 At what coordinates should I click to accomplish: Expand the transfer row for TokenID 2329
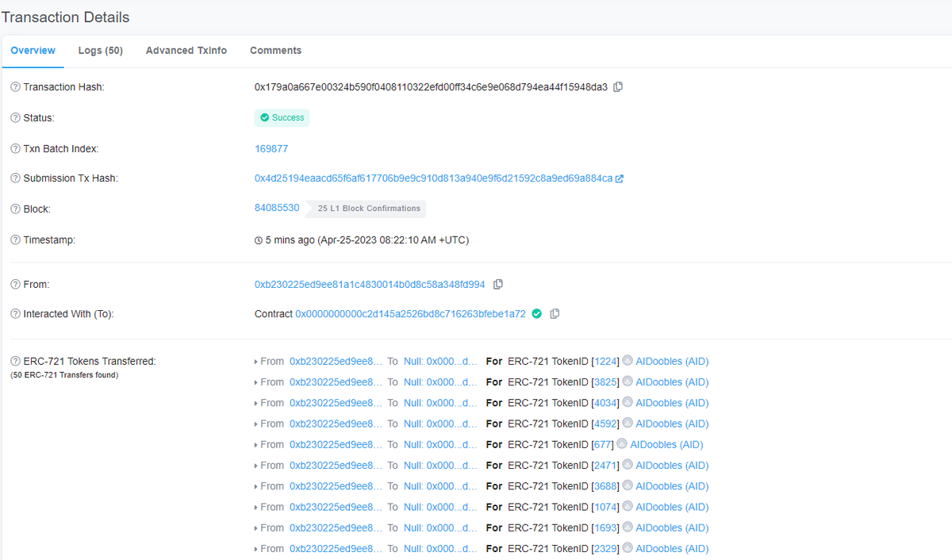coord(257,548)
